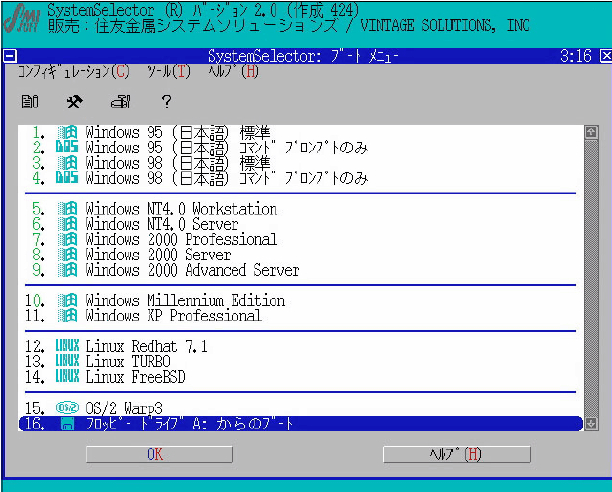Viewport: 612px width, 492px height.
Task: Click the LINUX icon for Redhat 7.1
Action: tap(67, 346)
